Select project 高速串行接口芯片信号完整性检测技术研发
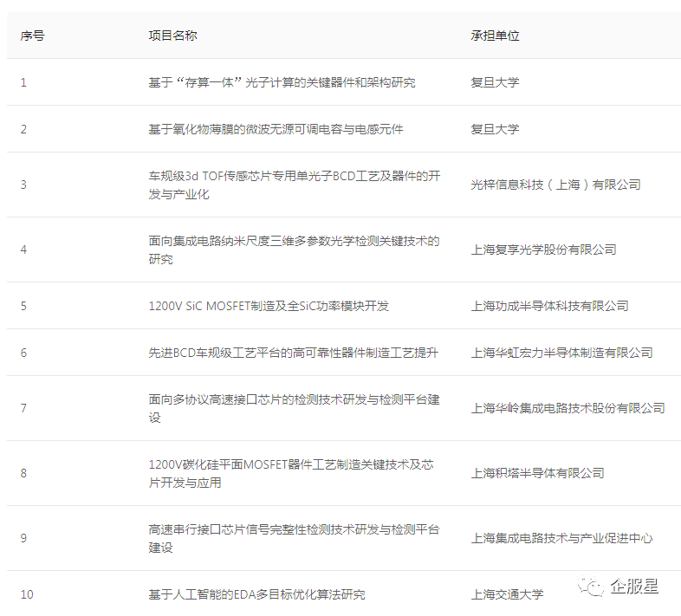Screen dimensions: 681x616 tap(294, 538)
